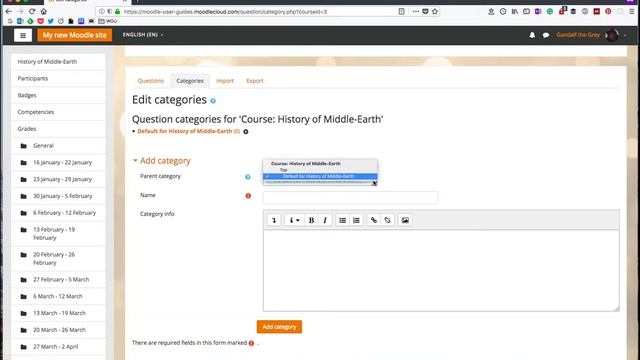The width and height of the screenshot is (640, 360).
Task: Bookmark this page with star icon
Action: pos(435,11)
